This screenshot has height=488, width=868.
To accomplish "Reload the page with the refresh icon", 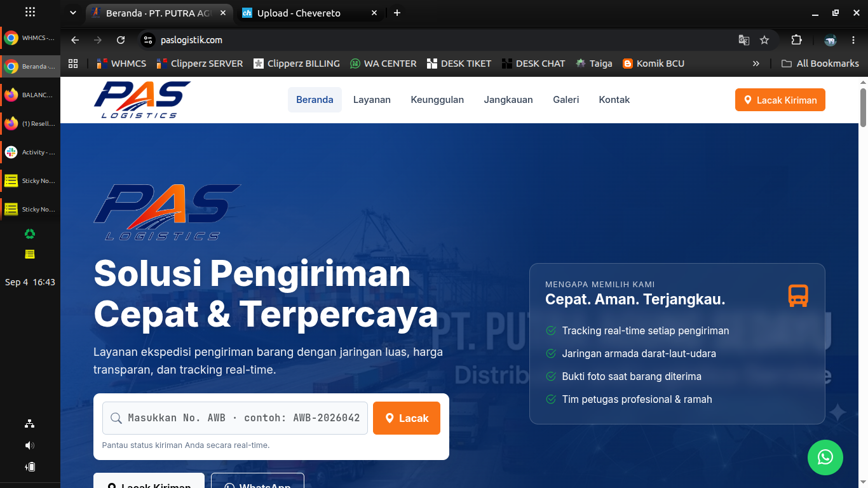I will [121, 40].
